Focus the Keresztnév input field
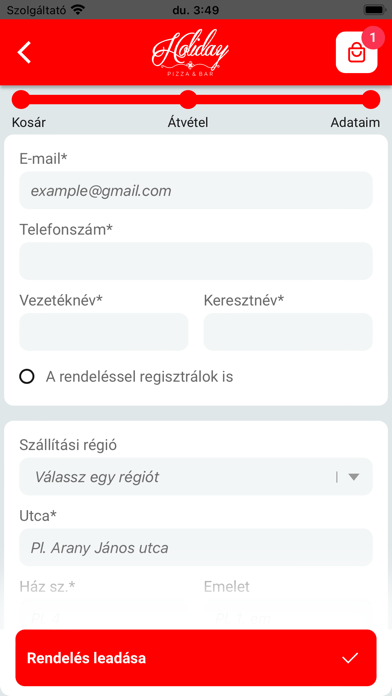This screenshot has width=392, height=696. tap(288, 332)
